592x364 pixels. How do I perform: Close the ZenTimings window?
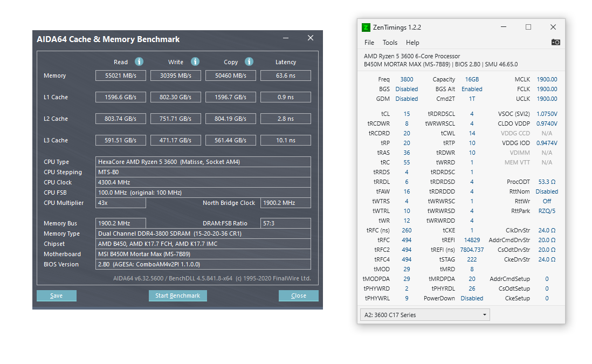(553, 27)
